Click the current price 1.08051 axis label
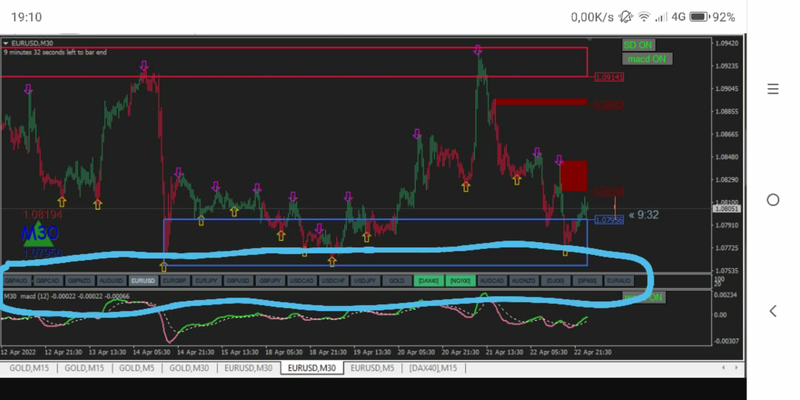The height and width of the screenshot is (400, 800). coord(728,209)
